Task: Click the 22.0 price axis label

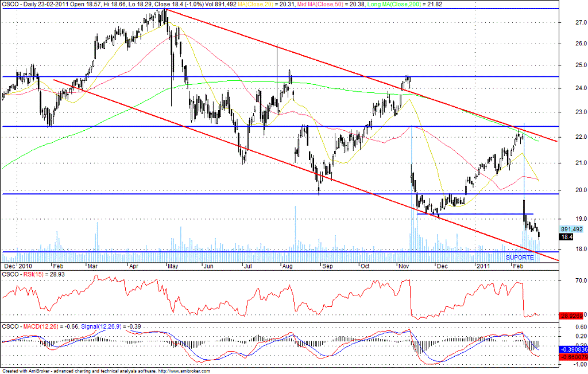Action: 581,137
